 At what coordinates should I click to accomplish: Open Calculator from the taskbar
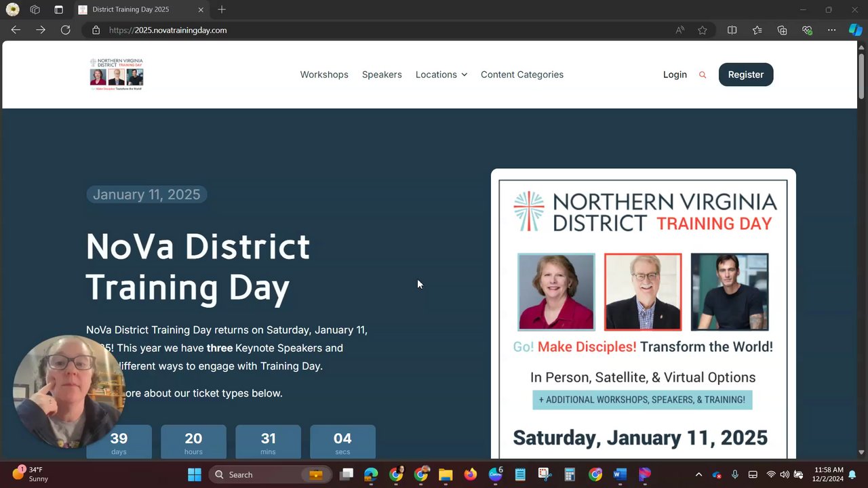point(570,474)
